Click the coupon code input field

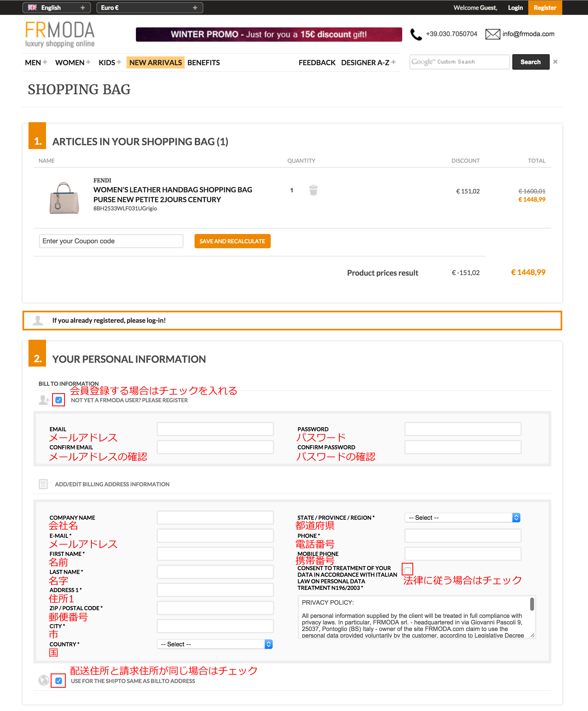111,241
